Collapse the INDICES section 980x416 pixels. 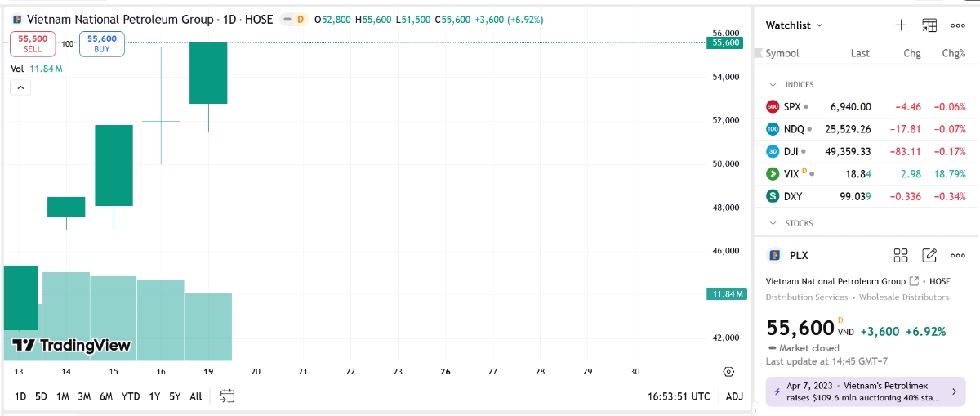(773, 84)
